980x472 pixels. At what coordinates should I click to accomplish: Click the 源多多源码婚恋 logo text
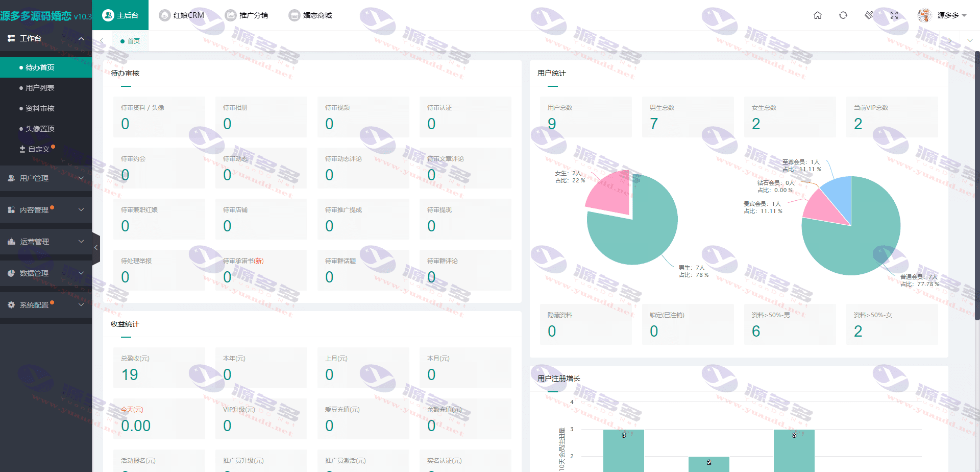click(36, 16)
